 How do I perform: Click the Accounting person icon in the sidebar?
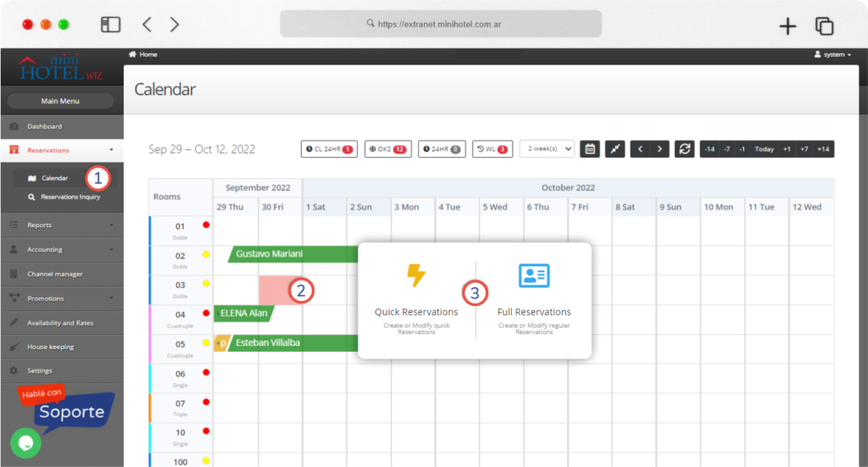[14, 249]
